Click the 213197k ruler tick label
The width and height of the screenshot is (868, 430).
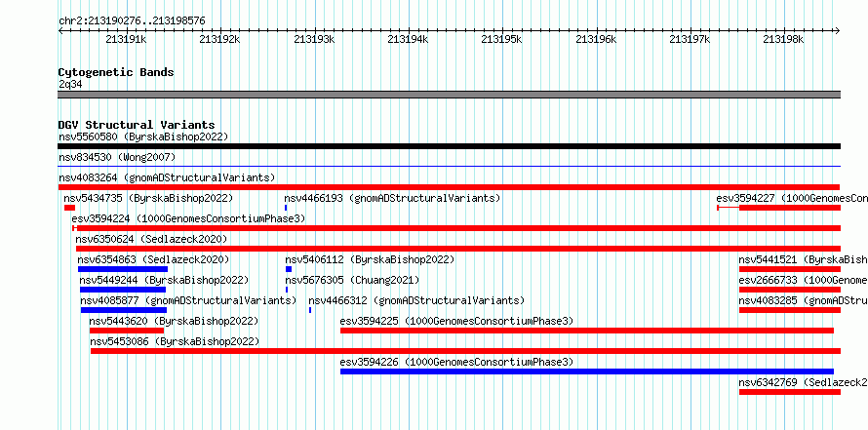(690, 39)
